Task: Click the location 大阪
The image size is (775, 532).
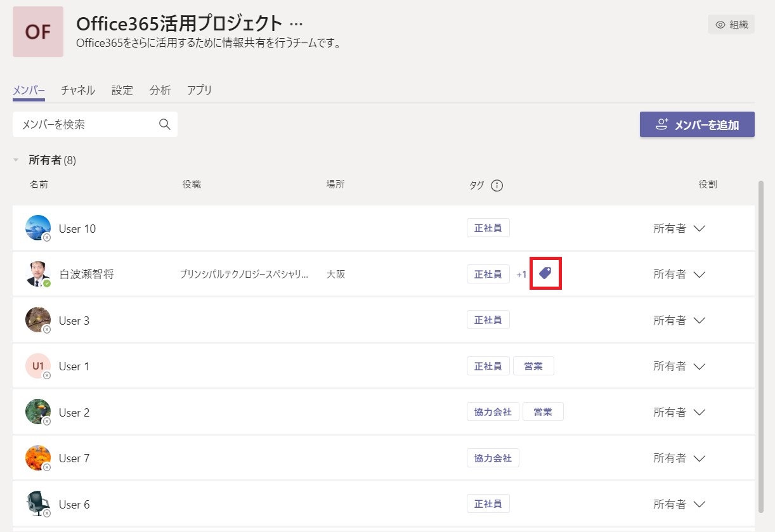Action: pos(335,275)
